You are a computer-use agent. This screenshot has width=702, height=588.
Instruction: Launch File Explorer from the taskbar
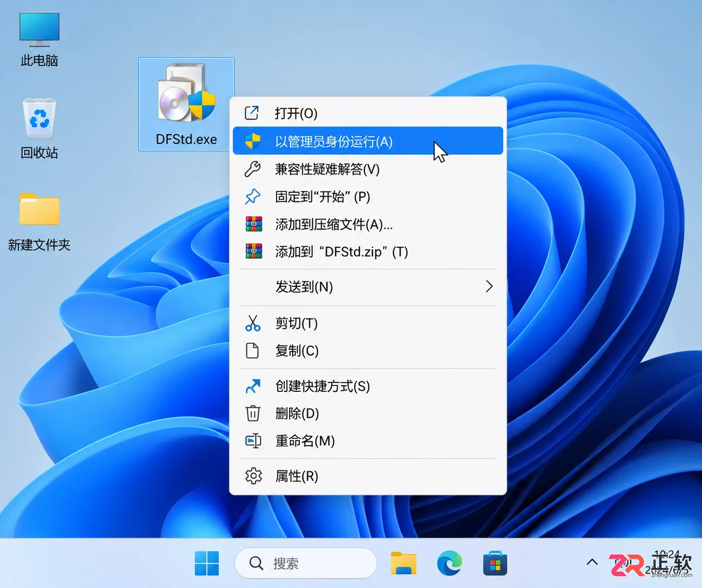[403, 563]
